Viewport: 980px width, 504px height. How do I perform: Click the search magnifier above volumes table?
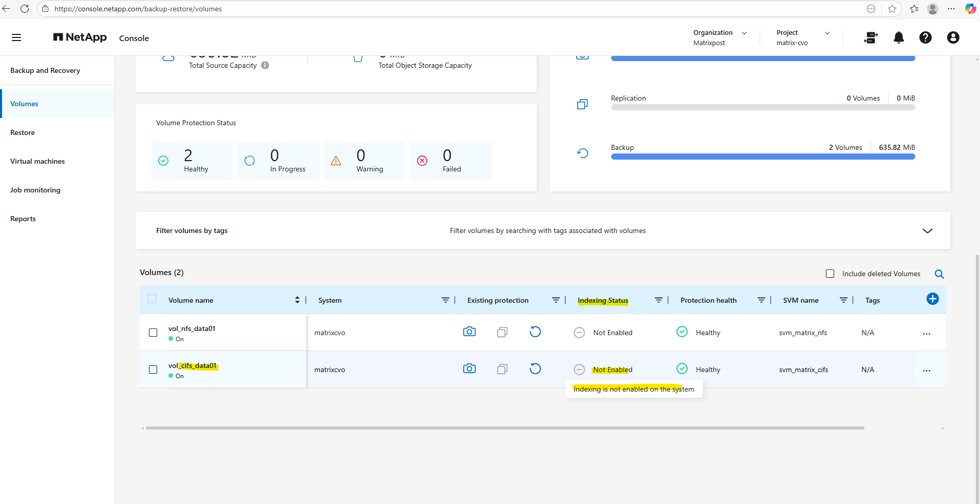pyautogui.click(x=939, y=274)
